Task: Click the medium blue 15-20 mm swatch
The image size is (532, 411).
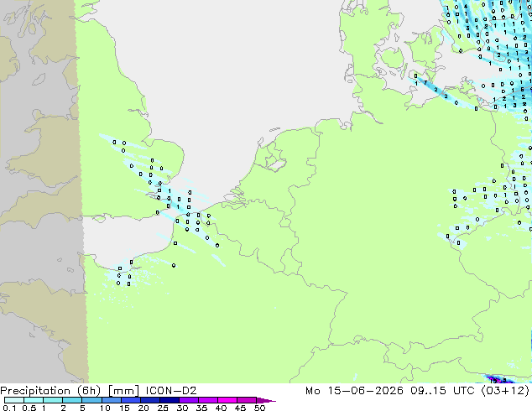Action: [131, 400]
